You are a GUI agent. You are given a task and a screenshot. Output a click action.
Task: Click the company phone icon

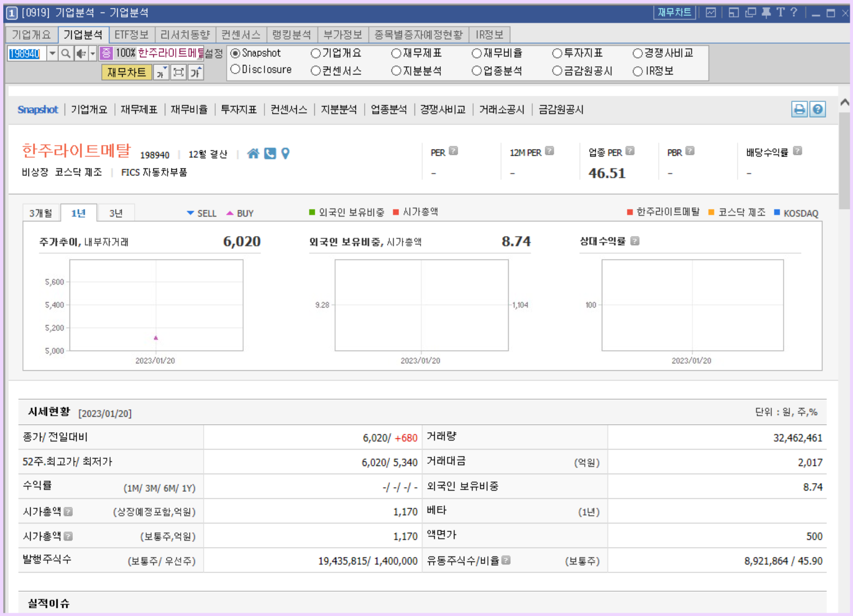[270, 154]
